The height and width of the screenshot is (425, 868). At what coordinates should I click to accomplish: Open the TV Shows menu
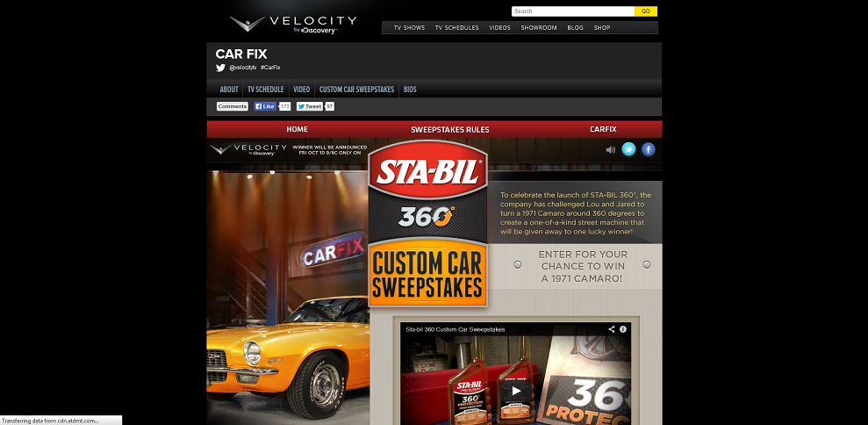pyautogui.click(x=409, y=28)
